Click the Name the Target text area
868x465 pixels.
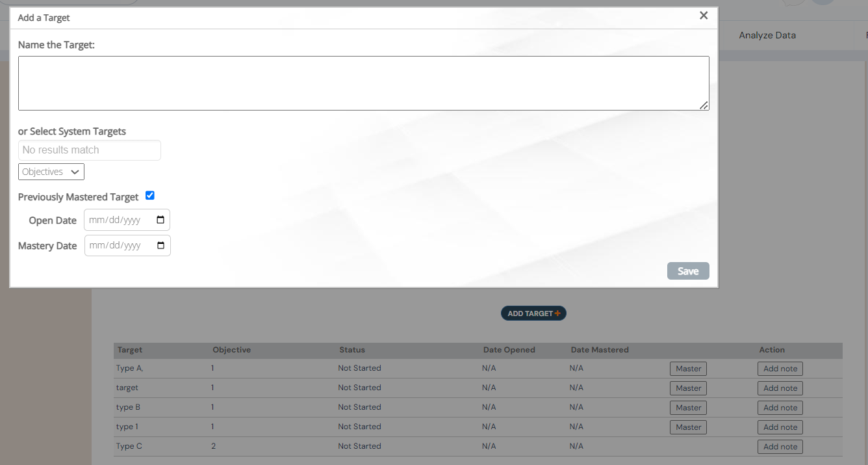pos(363,83)
